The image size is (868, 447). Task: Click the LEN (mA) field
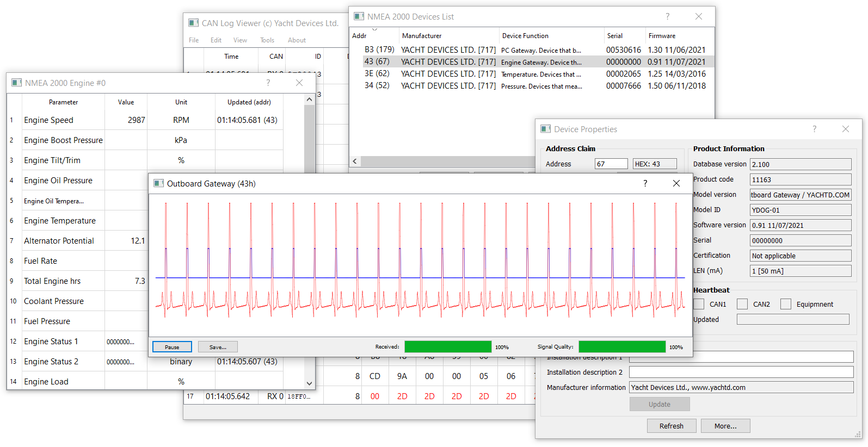click(x=801, y=271)
